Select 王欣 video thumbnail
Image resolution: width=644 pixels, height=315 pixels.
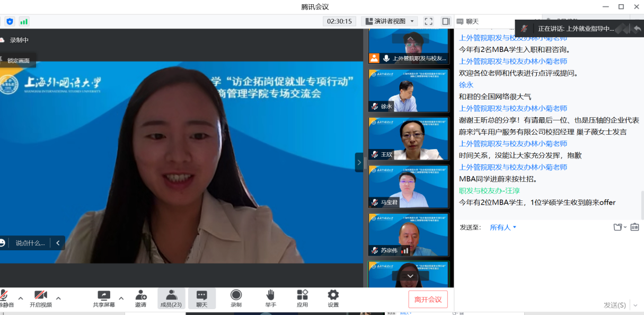[x=409, y=139]
